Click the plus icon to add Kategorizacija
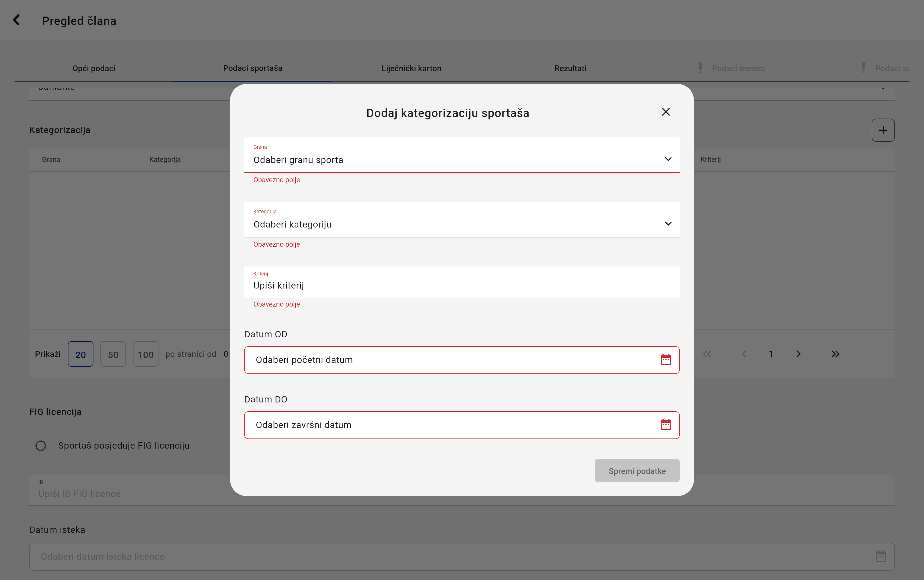Viewport: 924px width, 580px height. pyautogui.click(x=882, y=130)
